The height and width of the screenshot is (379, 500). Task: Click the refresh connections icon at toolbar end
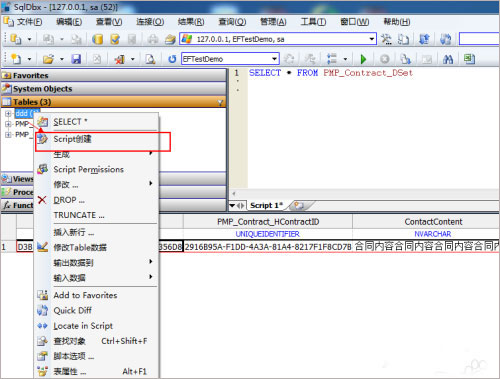point(445,39)
